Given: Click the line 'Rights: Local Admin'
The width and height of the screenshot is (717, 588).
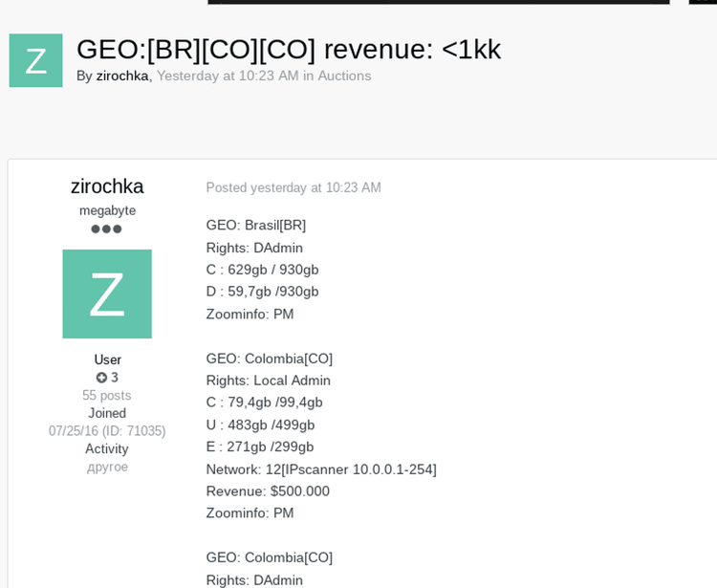Looking at the screenshot, I should tap(269, 381).
